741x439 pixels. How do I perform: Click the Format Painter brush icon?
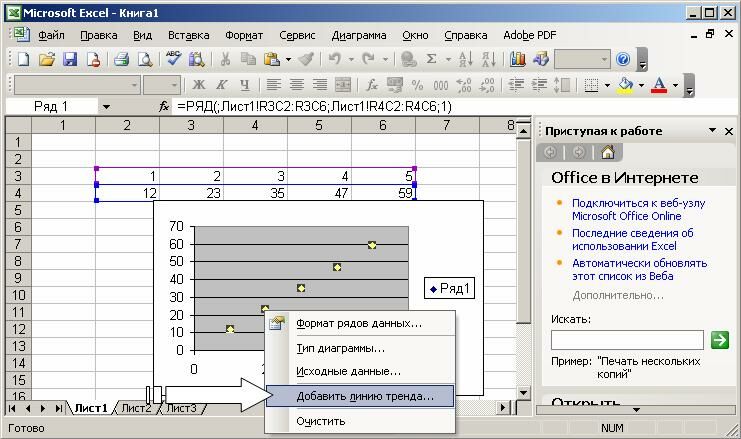(x=307, y=60)
